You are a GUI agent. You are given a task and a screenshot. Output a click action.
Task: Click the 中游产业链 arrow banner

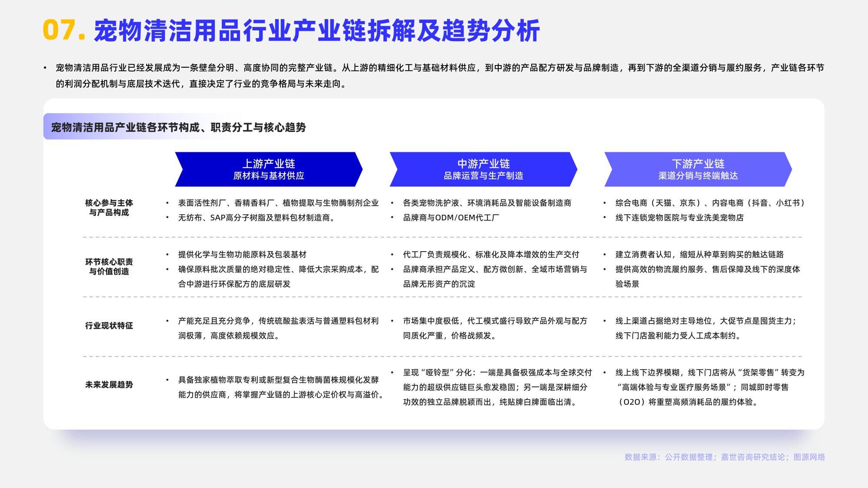(x=483, y=169)
